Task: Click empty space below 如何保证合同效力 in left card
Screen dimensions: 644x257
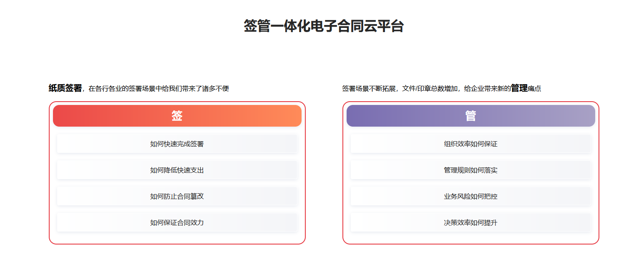Action: point(177,237)
